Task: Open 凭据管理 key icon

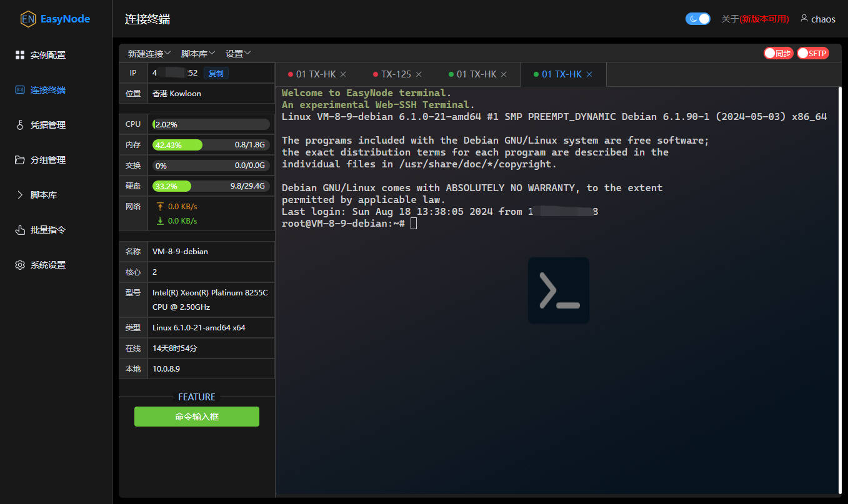Action: point(20,125)
